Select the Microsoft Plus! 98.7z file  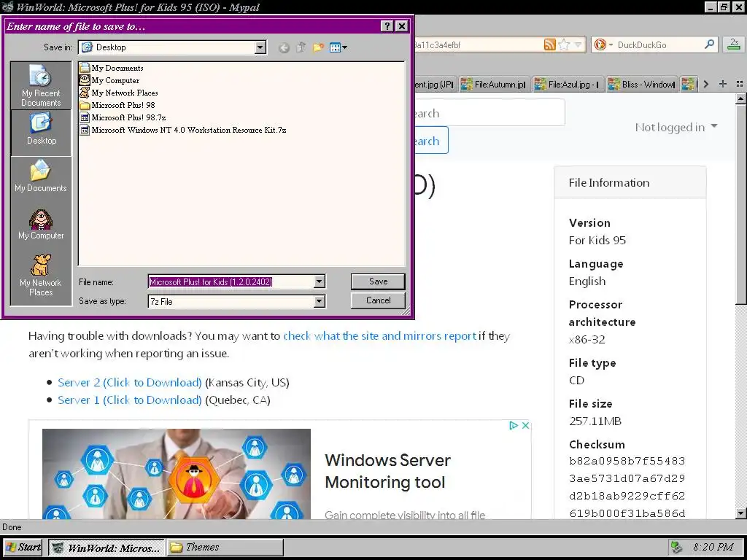pyautogui.click(x=123, y=117)
